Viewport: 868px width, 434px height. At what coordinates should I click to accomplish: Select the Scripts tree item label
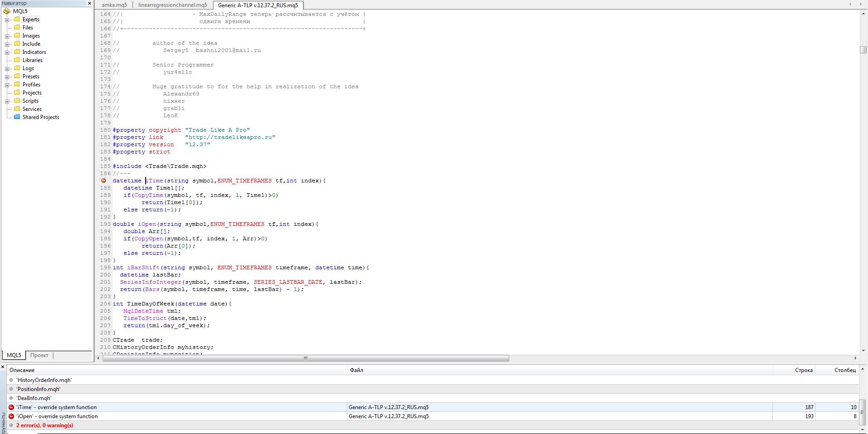coord(30,101)
